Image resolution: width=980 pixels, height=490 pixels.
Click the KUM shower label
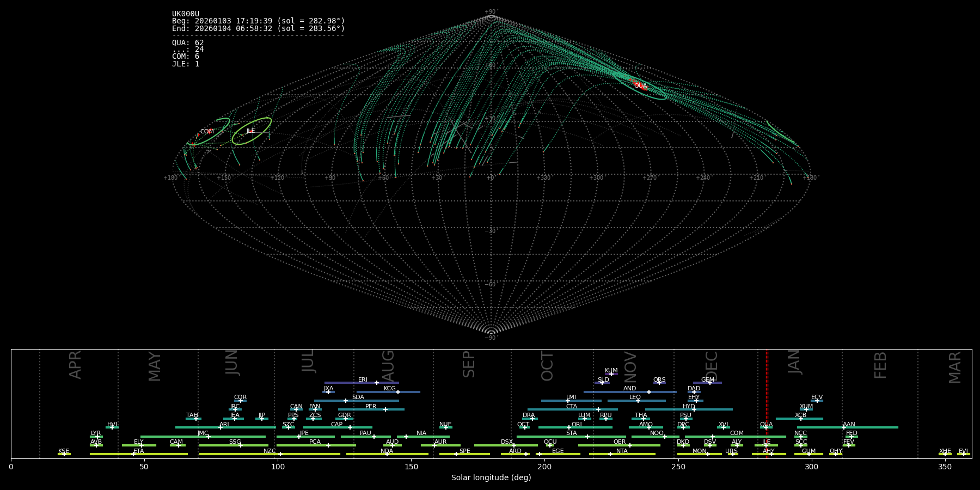(611, 370)
